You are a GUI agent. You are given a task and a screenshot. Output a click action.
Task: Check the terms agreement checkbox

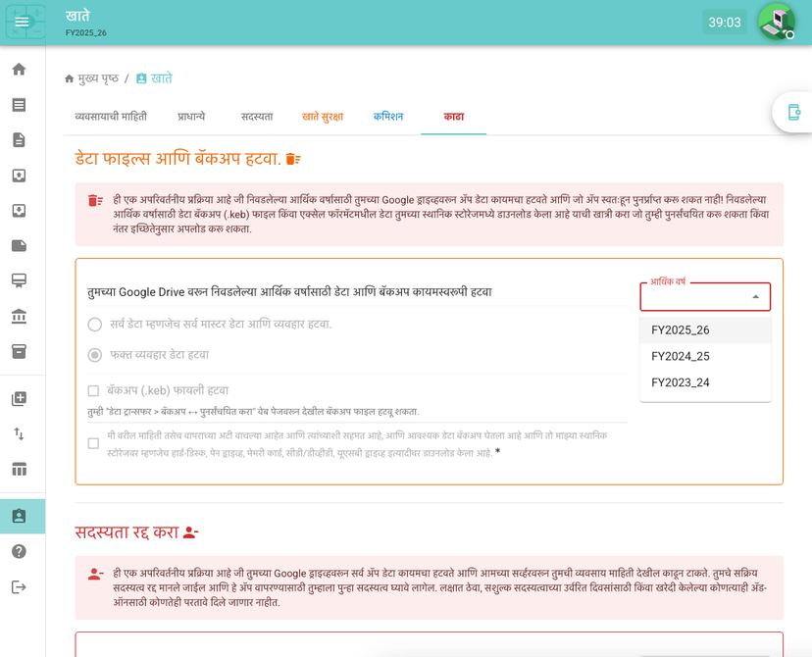click(94, 443)
